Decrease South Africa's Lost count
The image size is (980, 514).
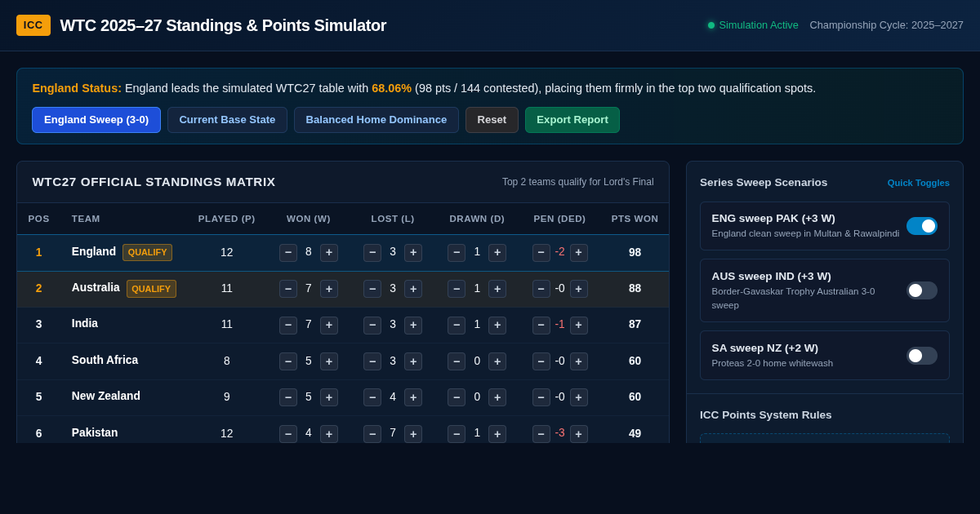372,361
